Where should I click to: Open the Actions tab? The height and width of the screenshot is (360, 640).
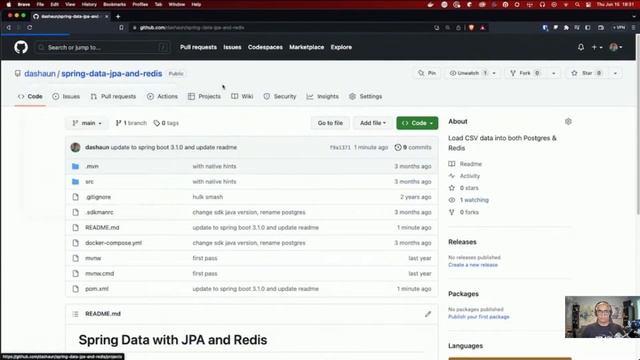coord(162,96)
